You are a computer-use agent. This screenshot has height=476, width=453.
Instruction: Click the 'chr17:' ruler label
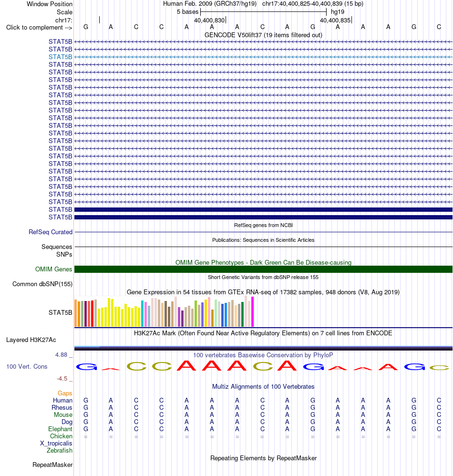click(x=64, y=21)
